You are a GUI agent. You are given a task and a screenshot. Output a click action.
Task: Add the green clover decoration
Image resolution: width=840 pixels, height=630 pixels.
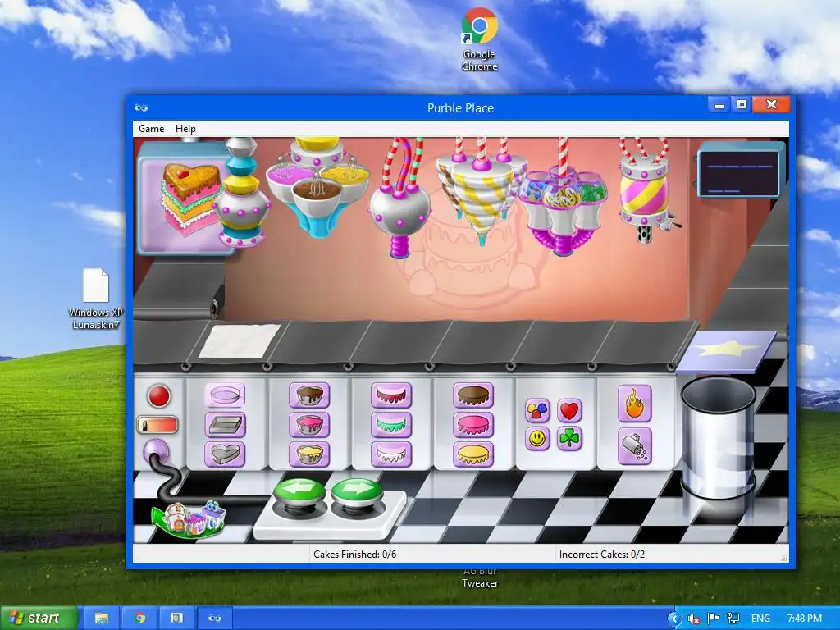569,439
